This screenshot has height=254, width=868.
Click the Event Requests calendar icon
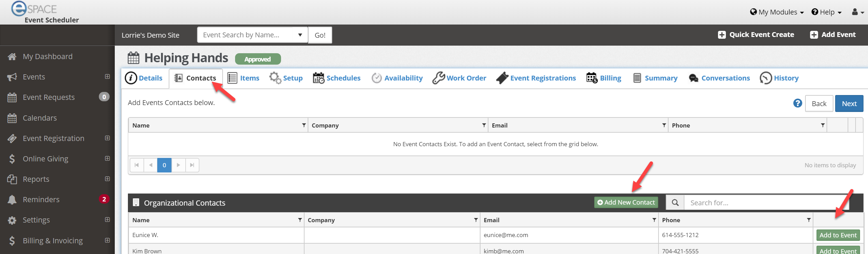12,97
